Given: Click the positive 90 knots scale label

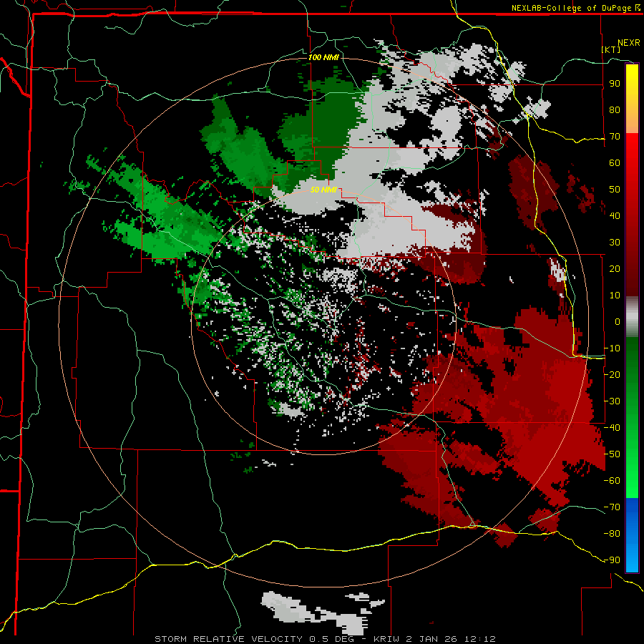Looking at the screenshot, I should (x=615, y=84).
